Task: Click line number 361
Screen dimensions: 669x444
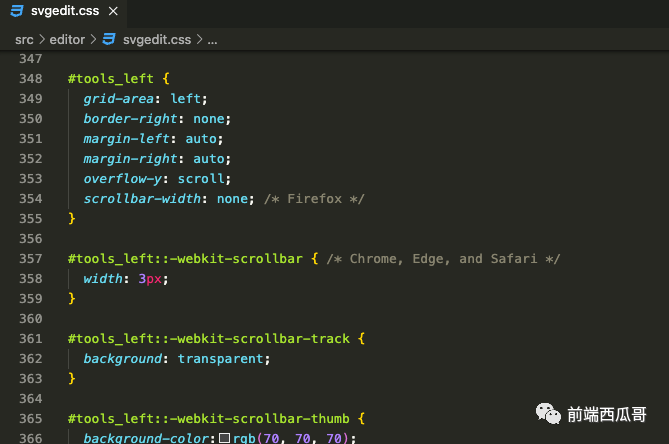Action: [x=31, y=339]
